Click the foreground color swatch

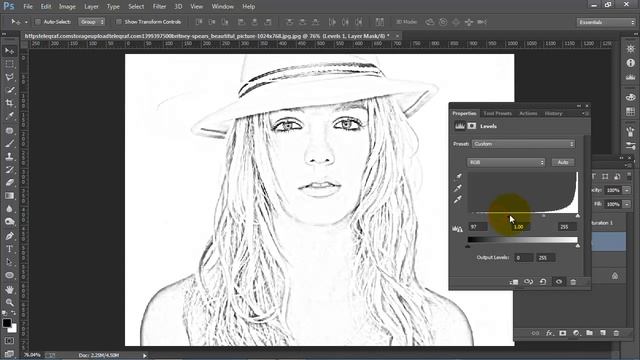point(7,323)
